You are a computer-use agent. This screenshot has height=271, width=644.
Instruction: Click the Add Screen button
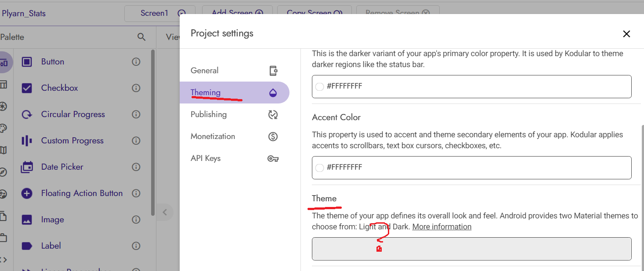click(x=237, y=10)
